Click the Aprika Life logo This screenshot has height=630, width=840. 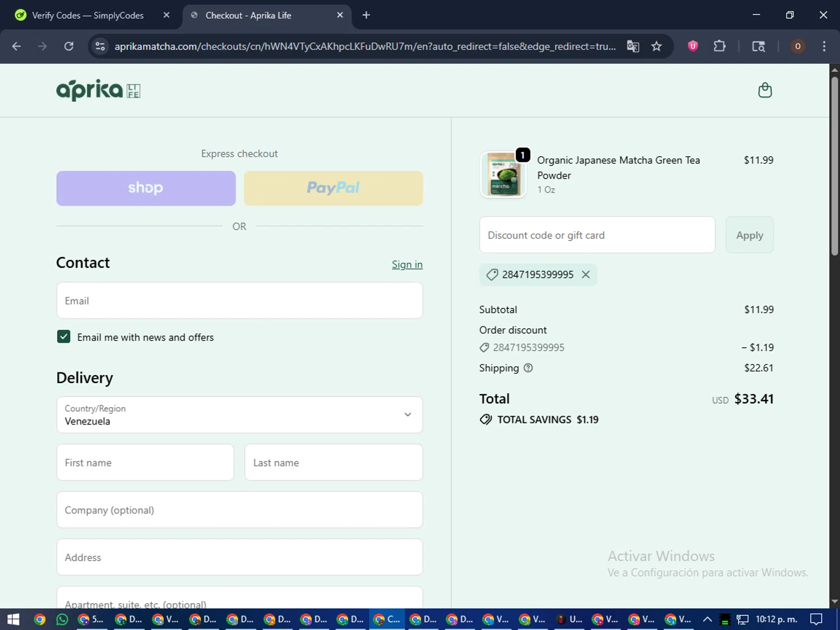pyautogui.click(x=98, y=90)
